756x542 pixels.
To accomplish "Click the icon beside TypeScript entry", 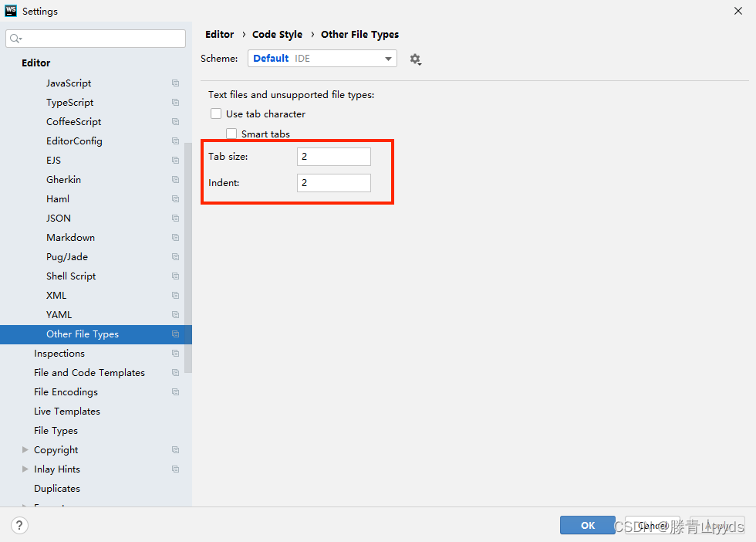I will [x=176, y=102].
